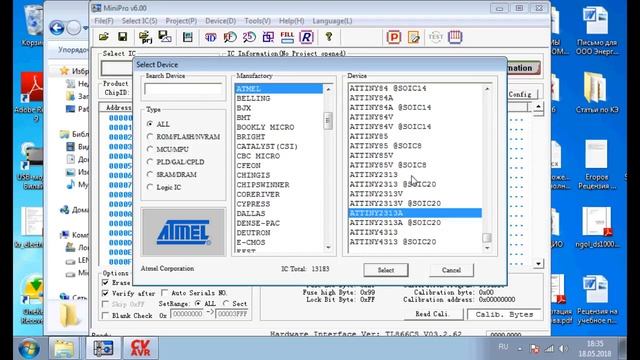
Task: Click the Manufactory list scrollbar thumb
Action: [x=328, y=121]
